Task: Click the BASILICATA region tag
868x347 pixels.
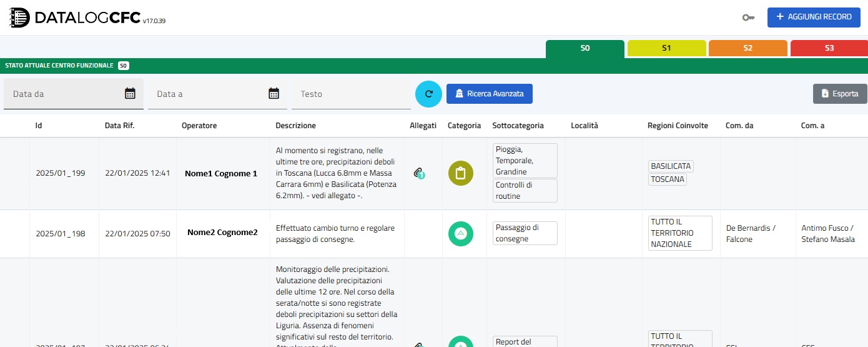Action: pos(671,166)
